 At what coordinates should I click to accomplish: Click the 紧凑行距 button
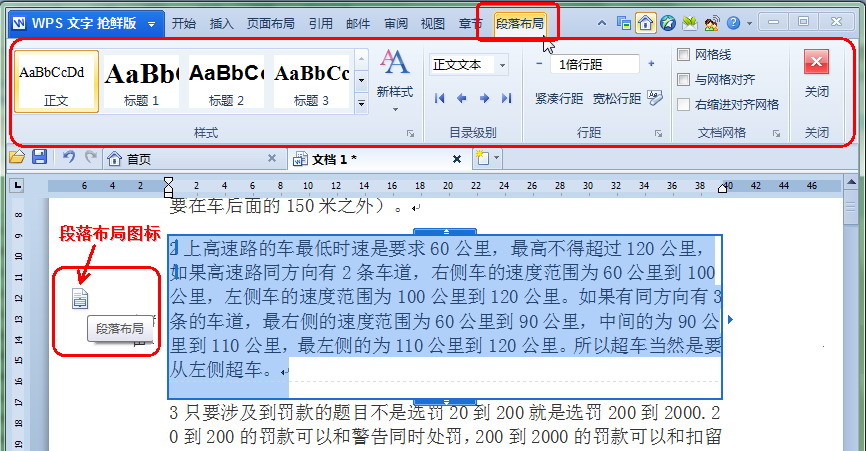(x=558, y=98)
